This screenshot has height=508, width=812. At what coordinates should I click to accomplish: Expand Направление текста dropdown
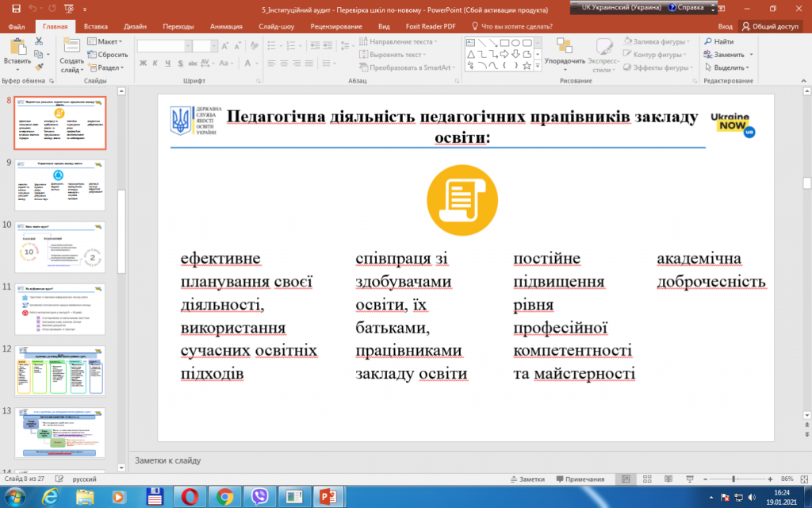pyautogui.click(x=398, y=41)
